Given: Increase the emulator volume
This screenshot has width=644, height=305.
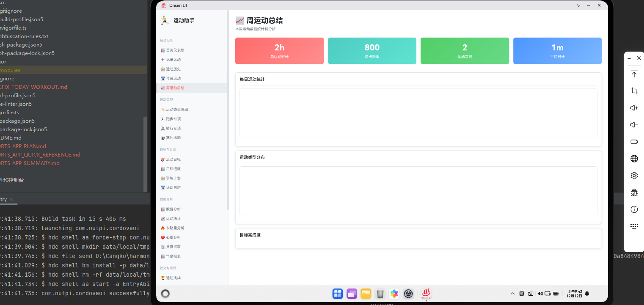Looking at the screenshot, I should [634, 108].
